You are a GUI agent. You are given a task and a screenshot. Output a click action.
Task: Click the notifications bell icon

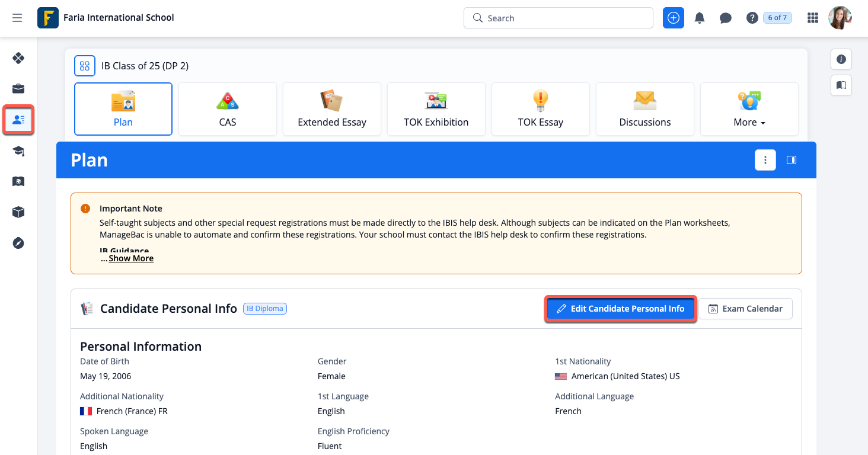(700, 18)
